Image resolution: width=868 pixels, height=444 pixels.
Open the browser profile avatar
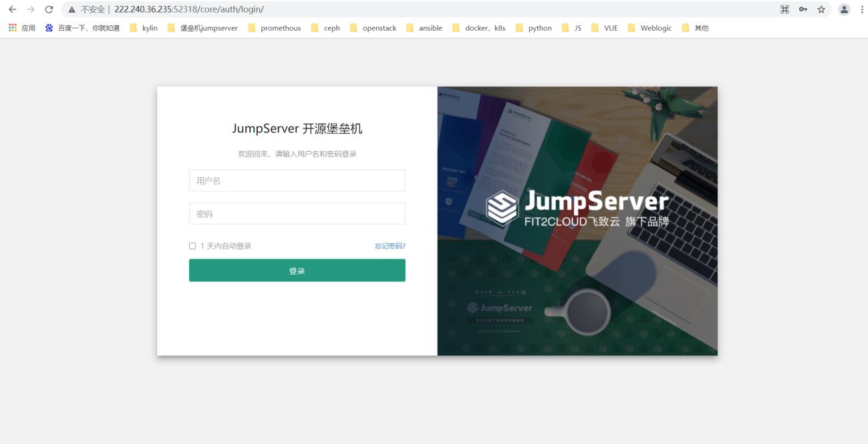[845, 9]
